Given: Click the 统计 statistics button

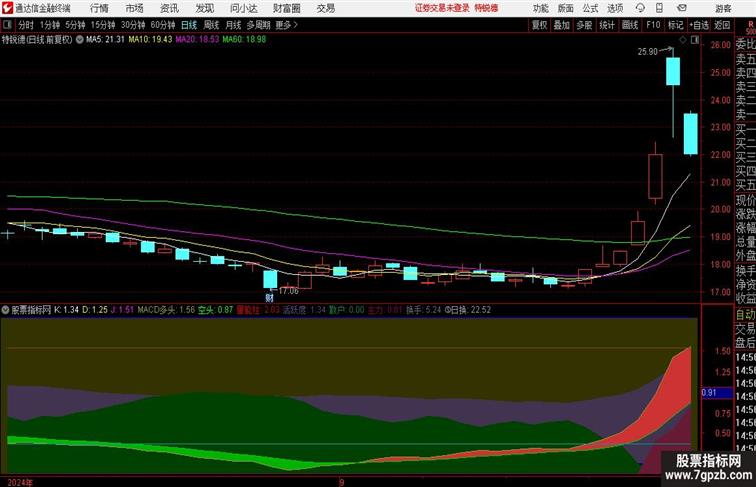Looking at the screenshot, I should click(x=607, y=25).
